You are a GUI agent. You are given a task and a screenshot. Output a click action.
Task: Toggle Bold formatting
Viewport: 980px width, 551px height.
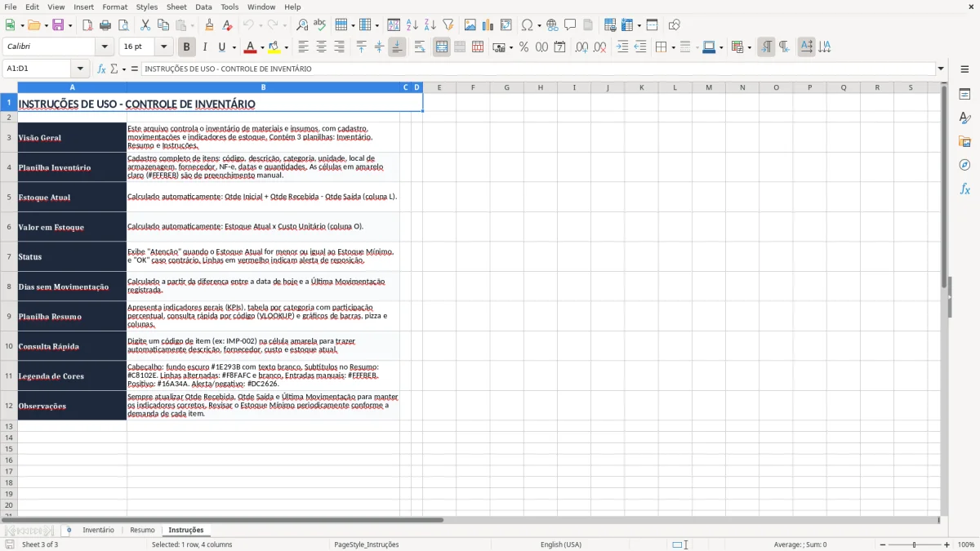pos(186,47)
